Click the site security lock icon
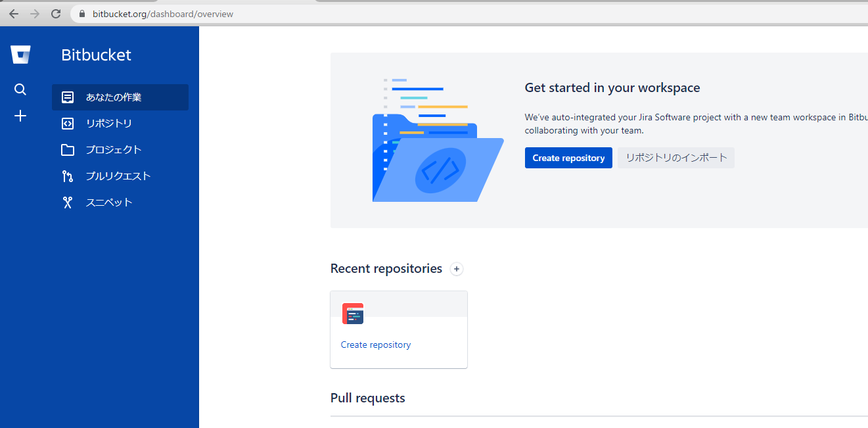The height and width of the screenshot is (428, 868). click(81, 13)
